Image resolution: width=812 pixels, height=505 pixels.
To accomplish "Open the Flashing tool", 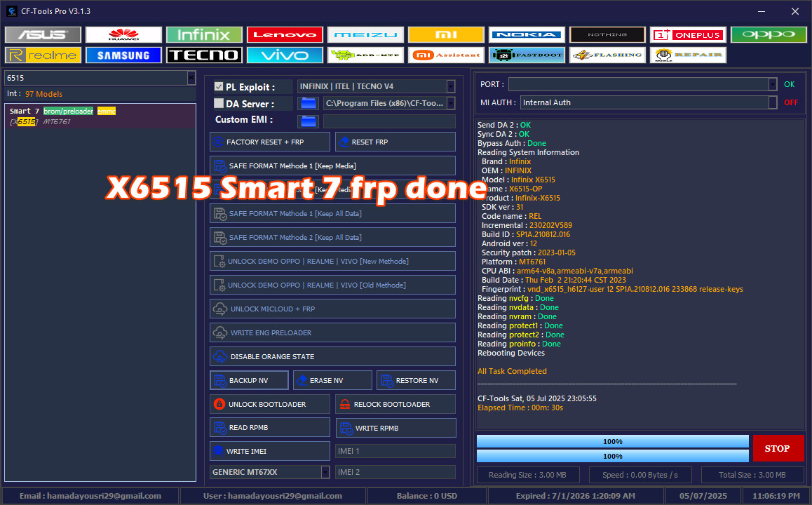I will (607, 55).
